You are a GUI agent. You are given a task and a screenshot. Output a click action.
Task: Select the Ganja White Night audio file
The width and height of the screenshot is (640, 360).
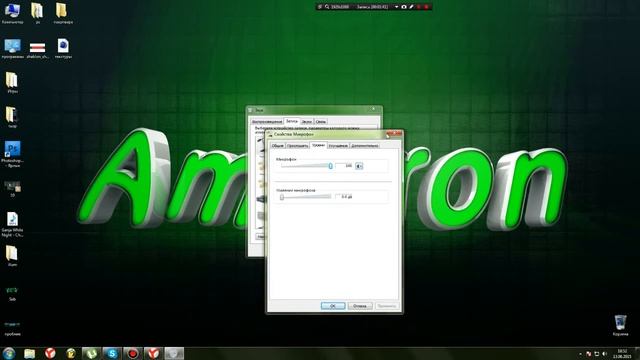click(x=12, y=224)
